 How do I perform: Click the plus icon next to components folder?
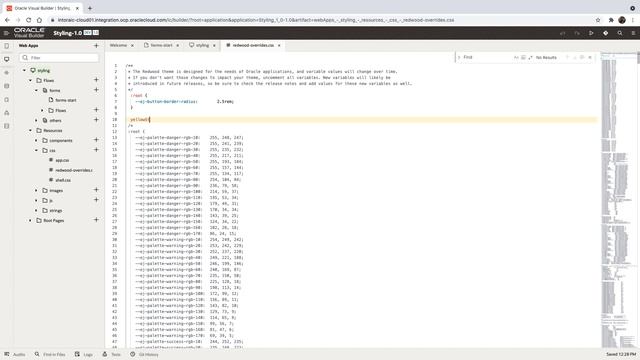point(96,140)
